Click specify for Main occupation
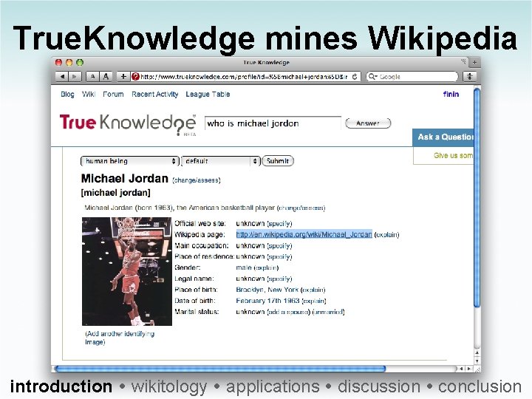 [279, 245]
